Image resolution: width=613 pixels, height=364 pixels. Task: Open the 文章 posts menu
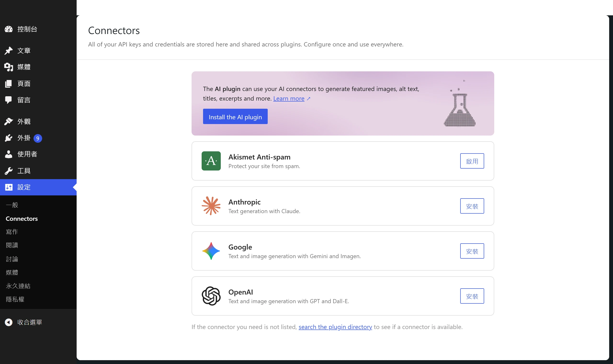click(x=38, y=51)
